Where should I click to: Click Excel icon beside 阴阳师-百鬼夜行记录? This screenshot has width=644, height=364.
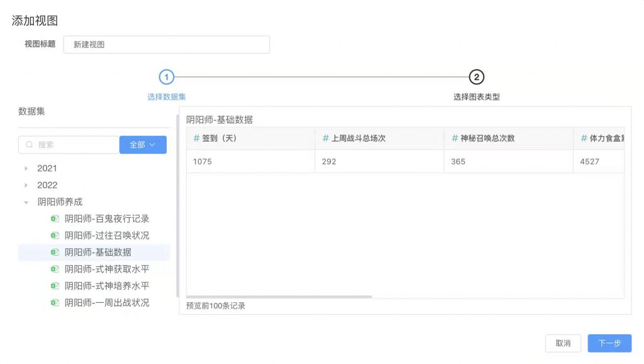(x=55, y=219)
